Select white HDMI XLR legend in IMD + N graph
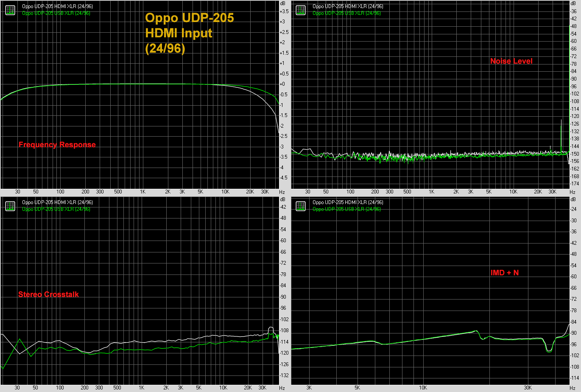 coord(348,202)
